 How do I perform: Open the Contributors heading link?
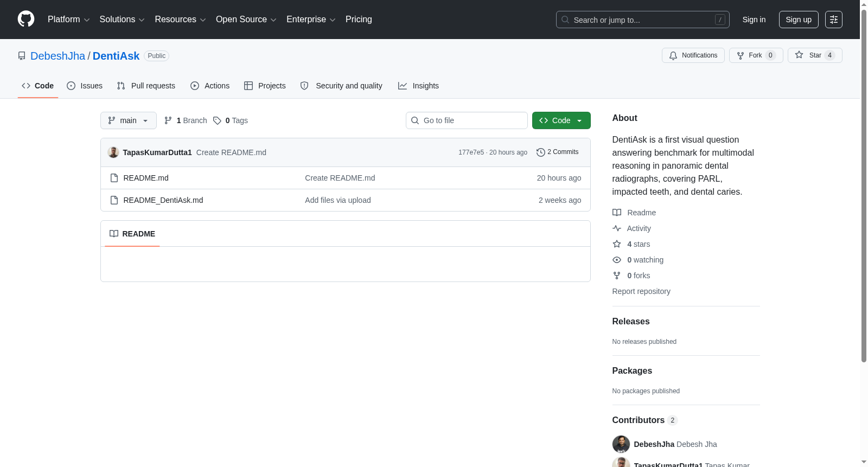(644, 420)
